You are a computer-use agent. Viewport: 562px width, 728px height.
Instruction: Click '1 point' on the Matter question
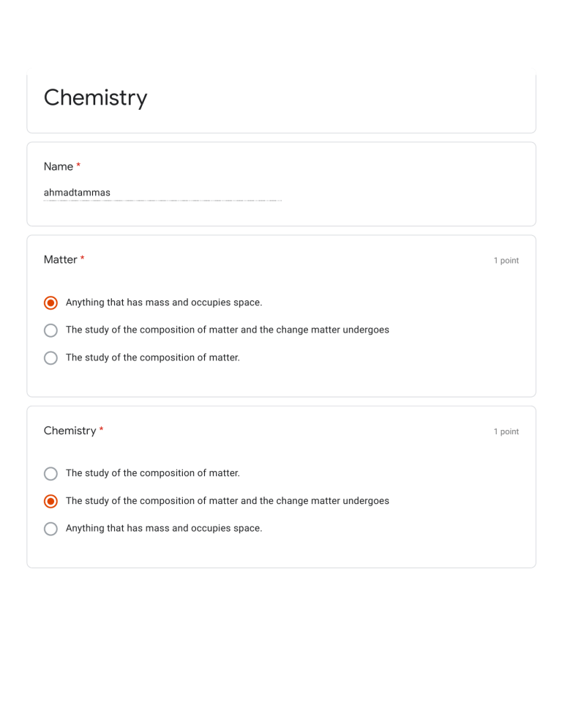click(x=506, y=260)
